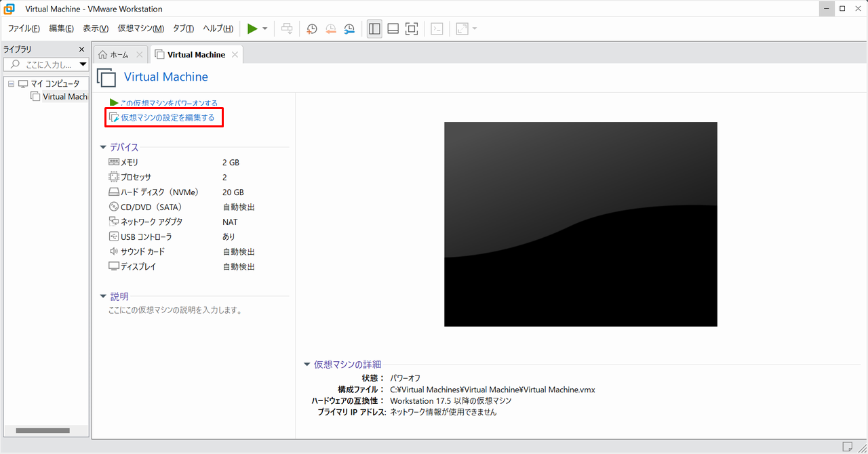Click the green power on toolbar icon

click(x=252, y=28)
